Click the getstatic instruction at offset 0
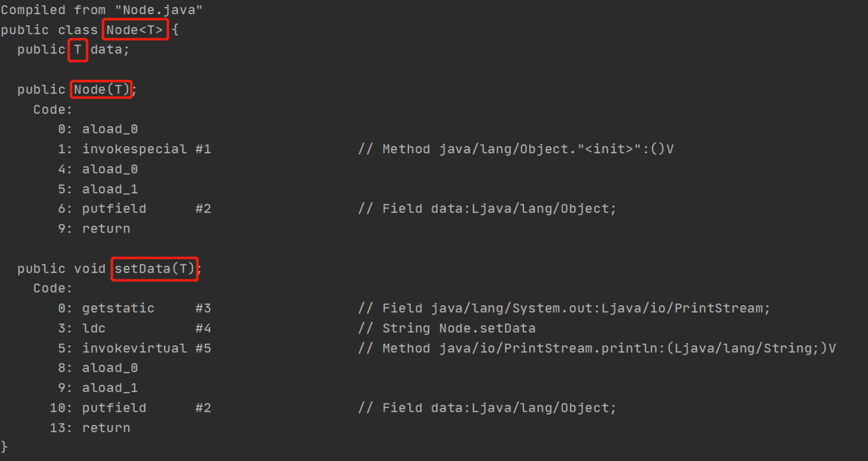The width and height of the screenshot is (868, 461). click(x=118, y=308)
